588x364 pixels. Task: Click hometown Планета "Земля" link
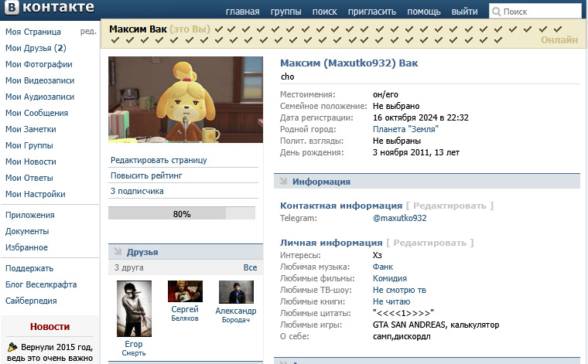[405, 129]
